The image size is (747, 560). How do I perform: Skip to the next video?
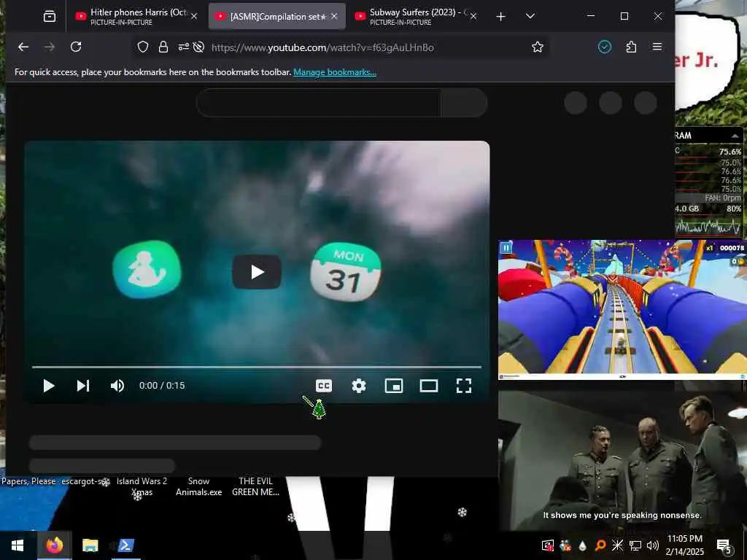coord(83,386)
